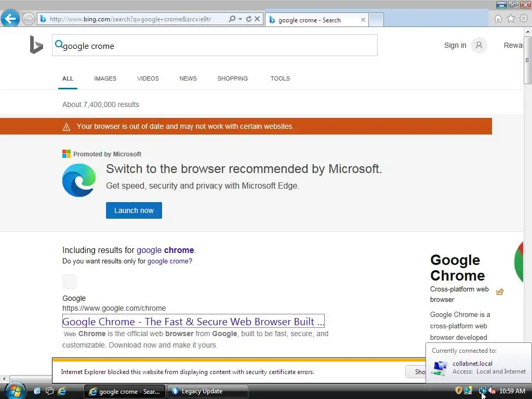Click the 'About 7,400,000 results' text

coord(100,104)
